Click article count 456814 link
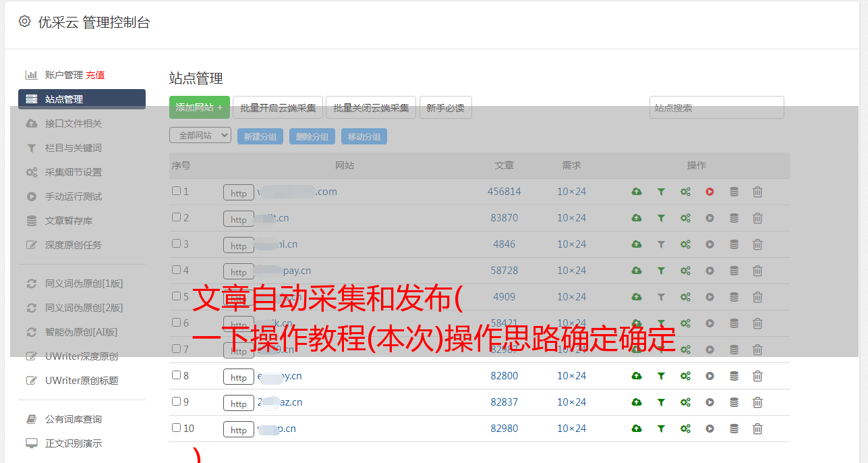Screen dimensions: 868x463 (504, 192)
